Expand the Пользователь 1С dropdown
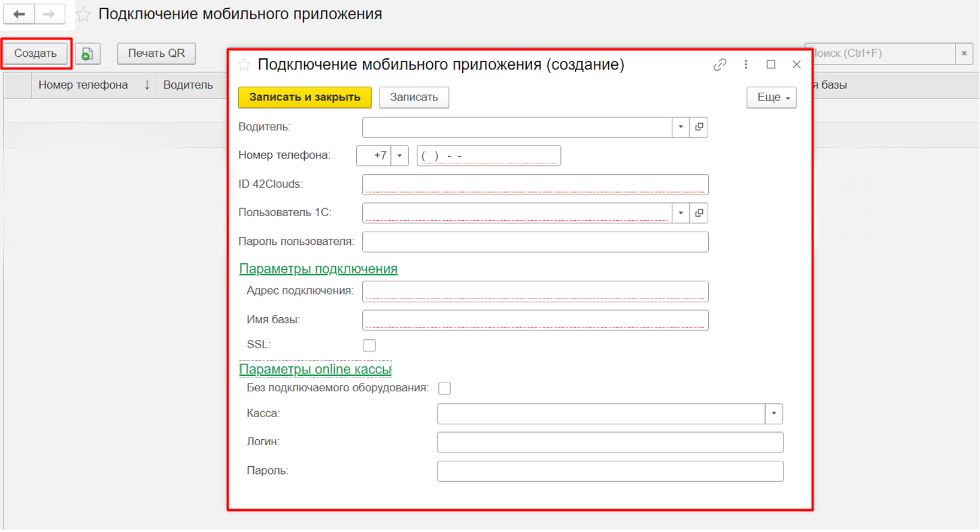Screen dimensions: 980x532 click(x=681, y=213)
